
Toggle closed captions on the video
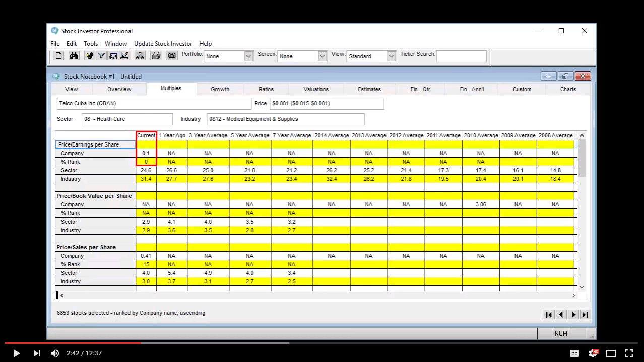coord(574,353)
